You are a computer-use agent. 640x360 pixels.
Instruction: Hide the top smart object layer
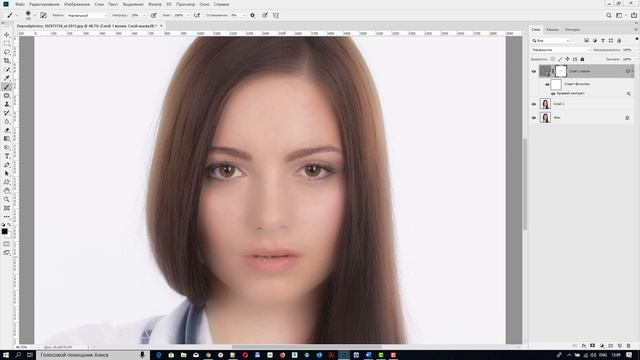coord(534,71)
